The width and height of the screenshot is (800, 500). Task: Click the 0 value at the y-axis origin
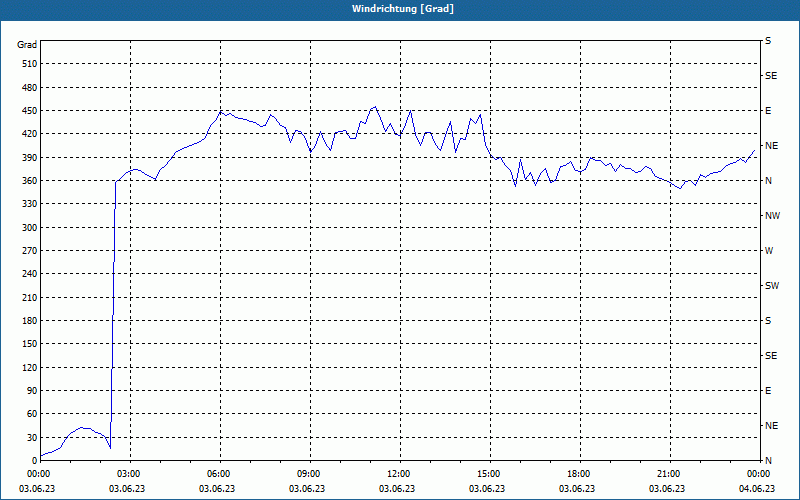pos(34,461)
